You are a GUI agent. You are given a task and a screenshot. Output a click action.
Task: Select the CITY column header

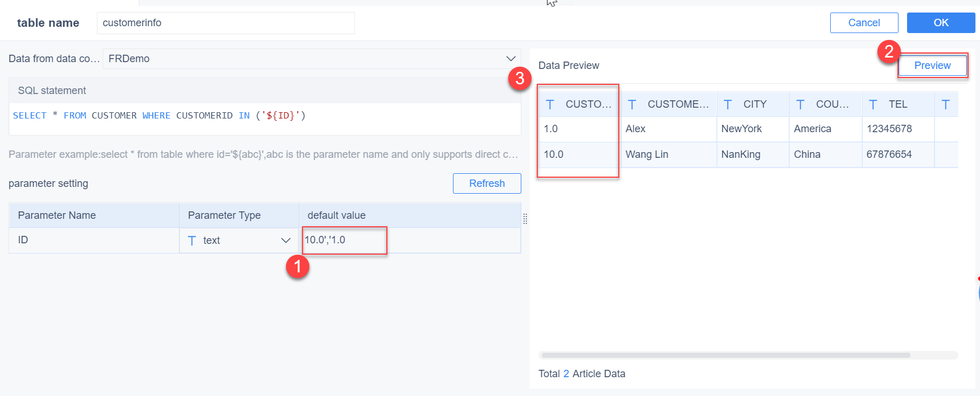tap(753, 104)
